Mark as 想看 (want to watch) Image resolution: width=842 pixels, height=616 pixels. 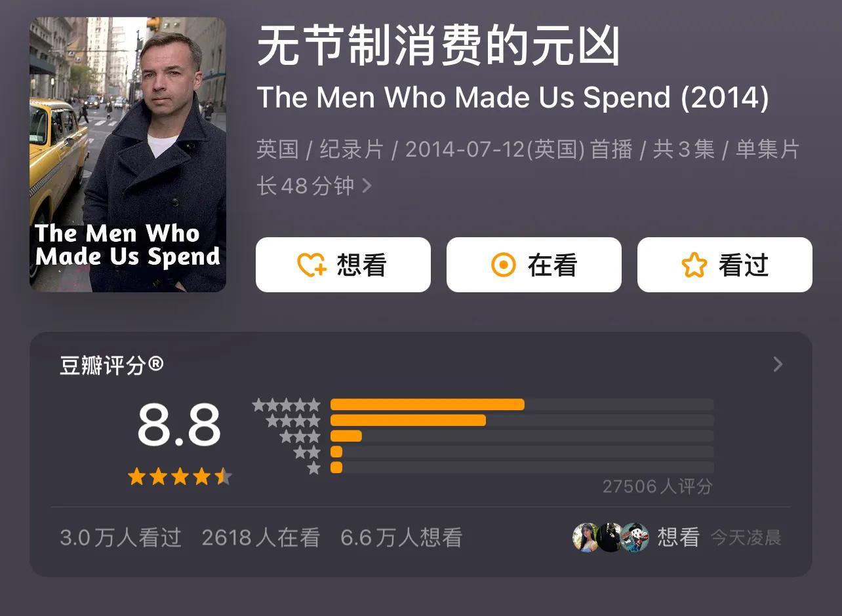point(343,265)
